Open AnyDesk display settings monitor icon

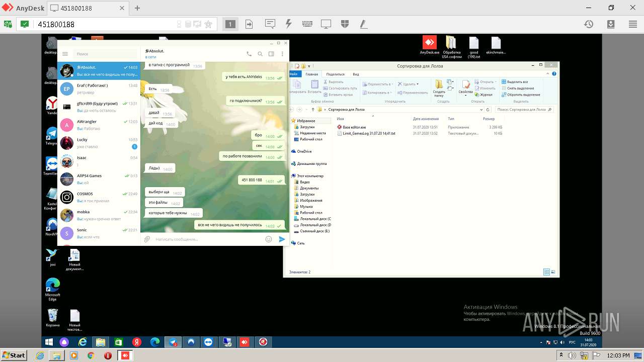click(x=326, y=24)
